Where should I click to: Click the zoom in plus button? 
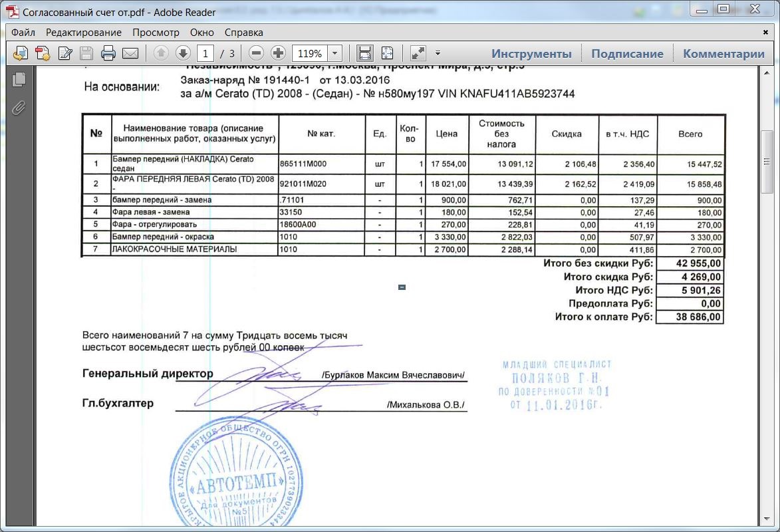pos(278,53)
